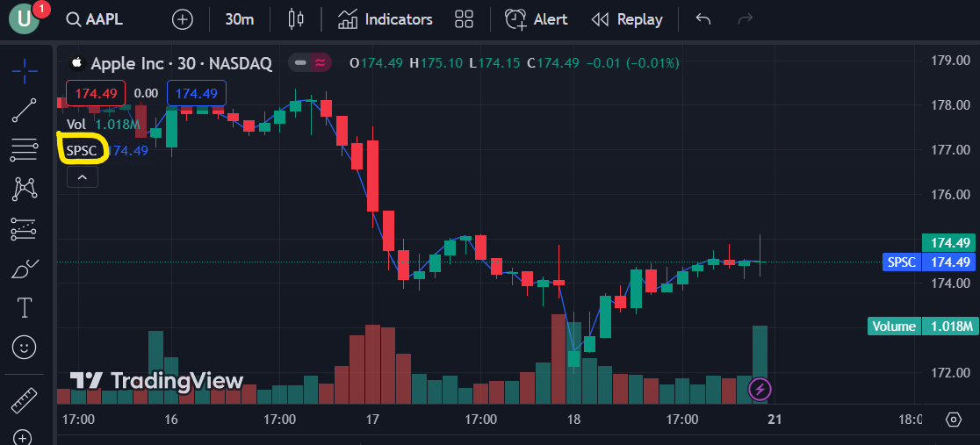The image size is (980, 445).
Task: Collapse the indicator legend with the chevron
Action: point(83,177)
